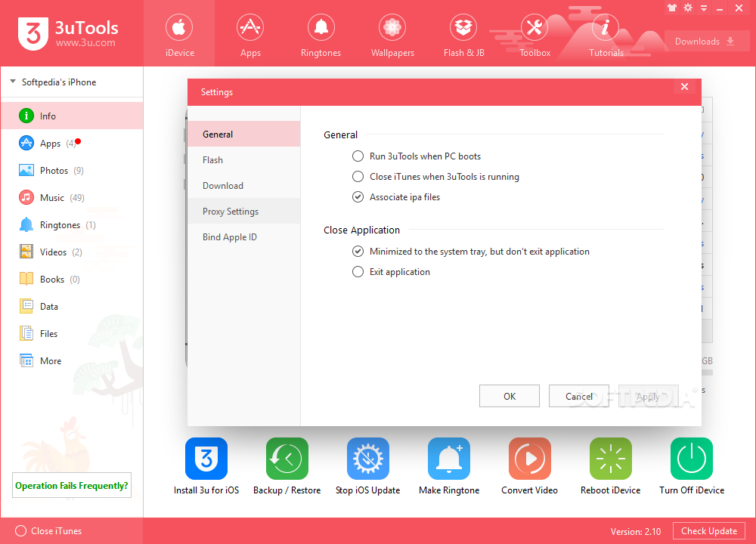The height and width of the screenshot is (544, 756).
Task: Select Minimized to the system tray option
Action: point(358,251)
